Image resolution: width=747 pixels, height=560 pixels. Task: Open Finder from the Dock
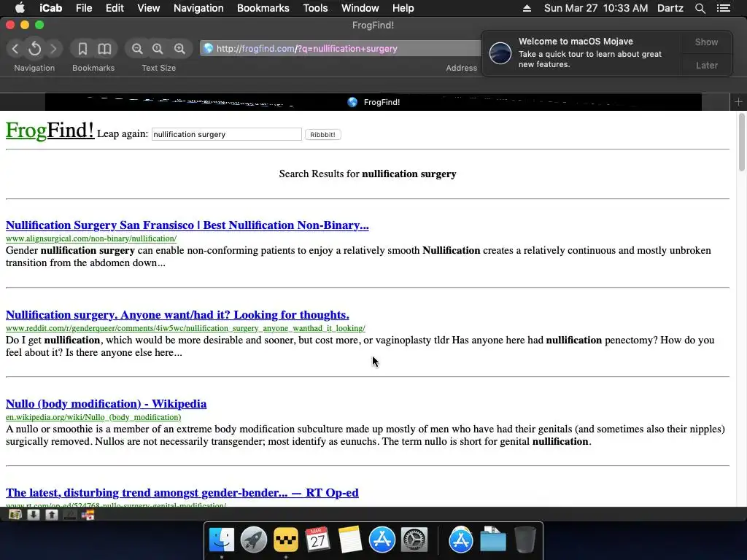tap(222, 540)
